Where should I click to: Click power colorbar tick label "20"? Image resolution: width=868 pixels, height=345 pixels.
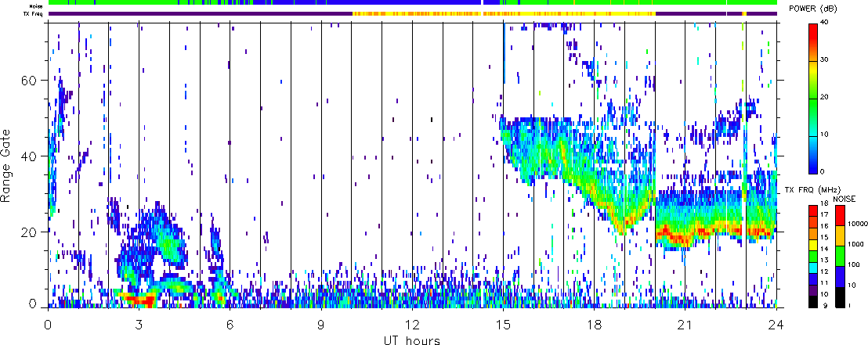click(825, 98)
